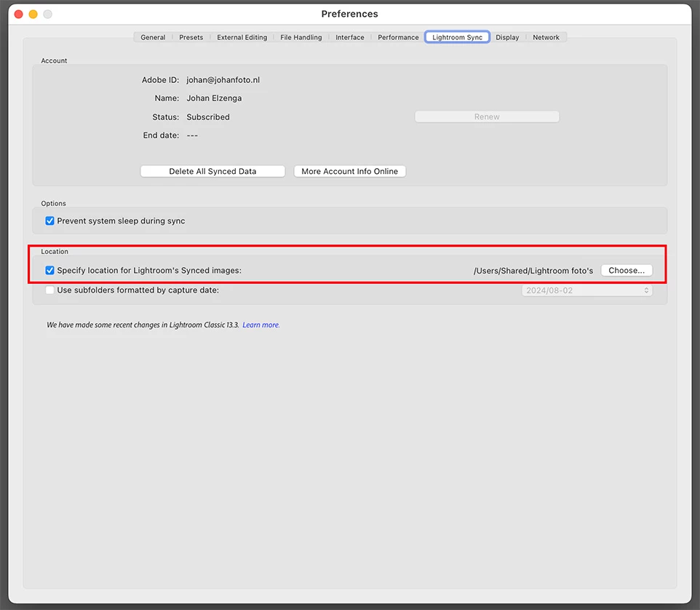Open More Account Info Online
700x610 pixels.
coord(349,172)
